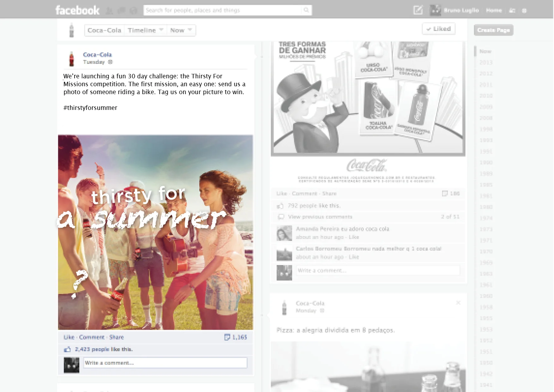Click Write a comment field under summer post

pyautogui.click(x=165, y=363)
